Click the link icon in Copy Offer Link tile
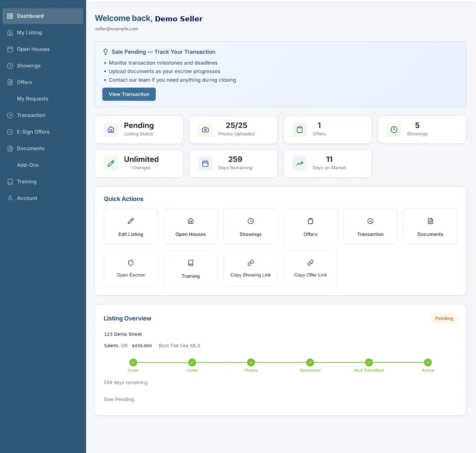 (311, 263)
